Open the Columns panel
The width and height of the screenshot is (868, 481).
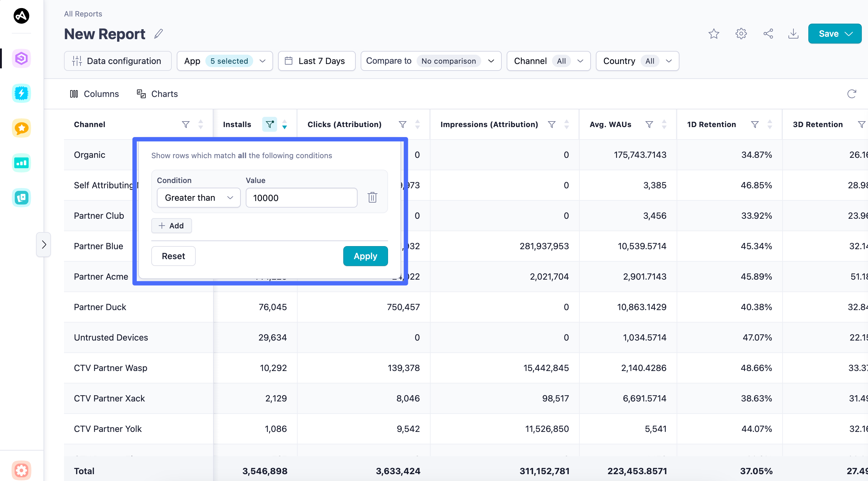click(x=94, y=94)
